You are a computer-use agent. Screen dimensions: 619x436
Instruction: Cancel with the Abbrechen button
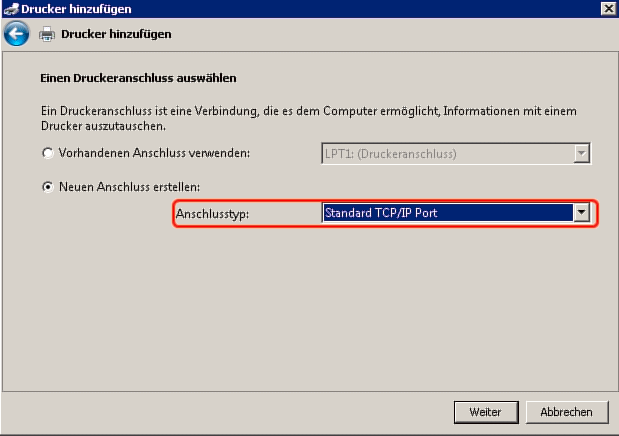pyautogui.click(x=566, y=412)
